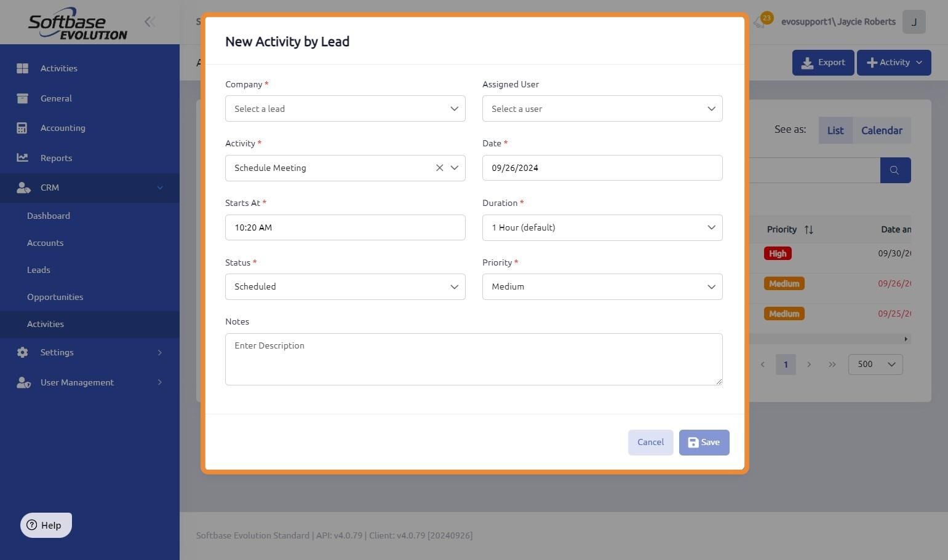Save the new activity

click(x=704, y=443)
